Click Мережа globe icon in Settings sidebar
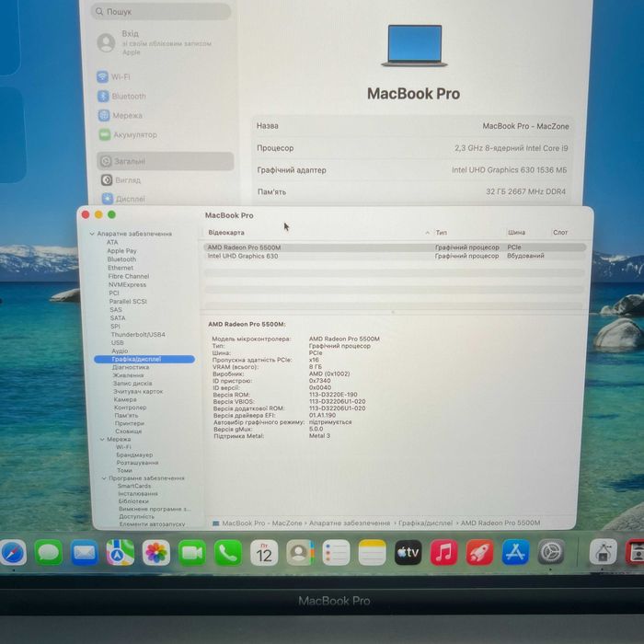644x644 pixels. click(x=104, y=115)
